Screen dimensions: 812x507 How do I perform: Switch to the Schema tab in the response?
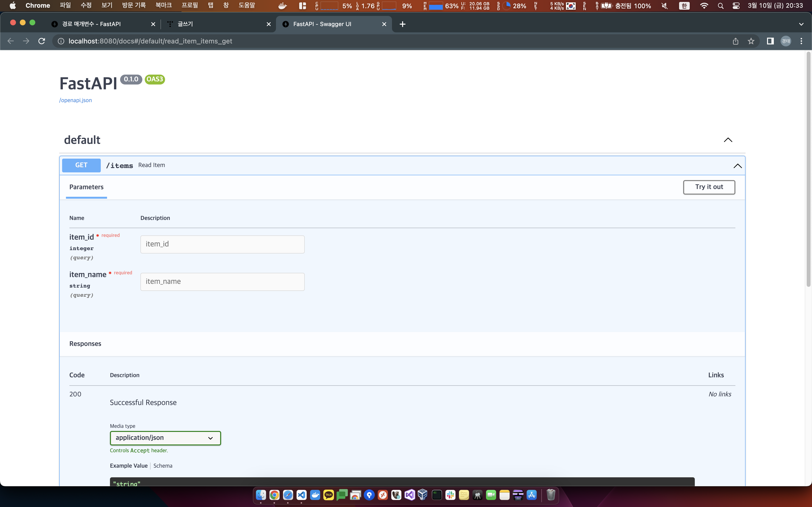(x=163, y=466)
